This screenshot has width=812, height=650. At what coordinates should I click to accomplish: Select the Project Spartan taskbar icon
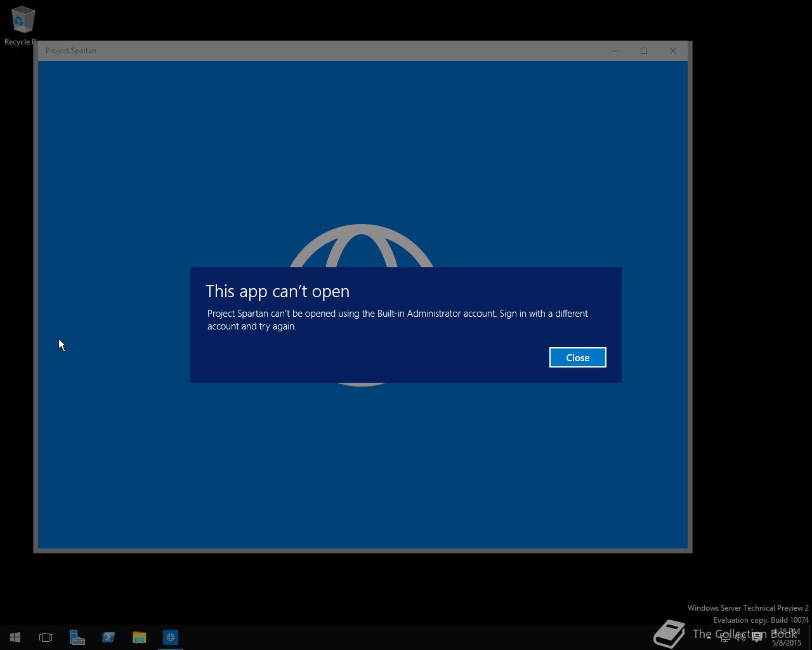(171, 637)
